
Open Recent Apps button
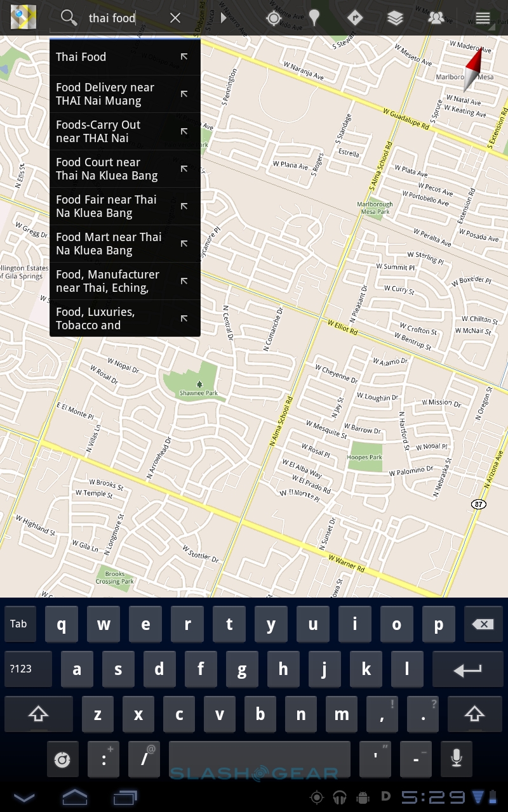pos(125,797)
